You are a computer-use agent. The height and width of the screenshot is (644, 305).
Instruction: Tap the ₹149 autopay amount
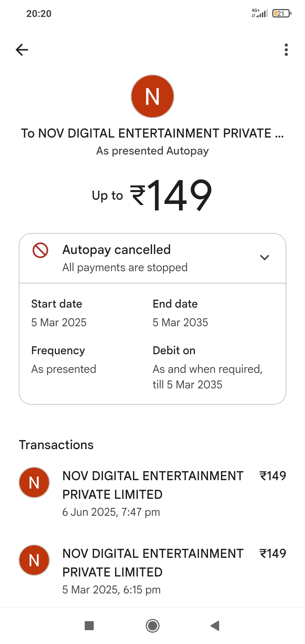coord(171,195)
